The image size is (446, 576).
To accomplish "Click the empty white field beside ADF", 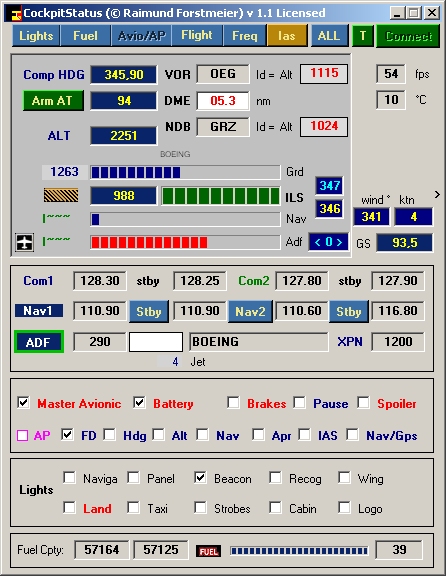I will coord(156,342).
